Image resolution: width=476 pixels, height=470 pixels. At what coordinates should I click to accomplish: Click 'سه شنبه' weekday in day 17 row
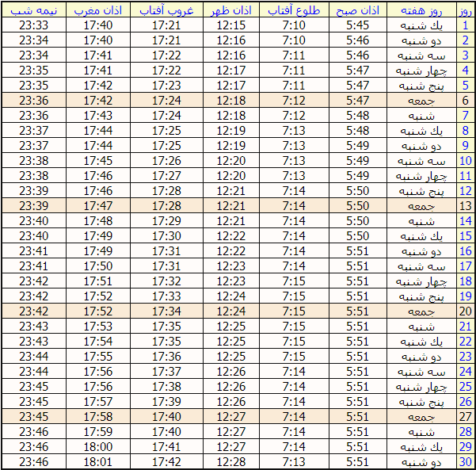tap(421, 266)
